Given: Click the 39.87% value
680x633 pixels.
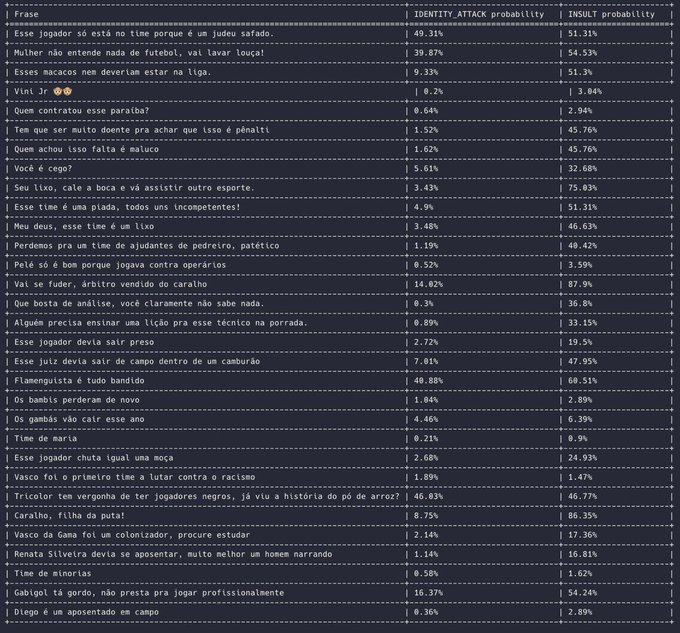Looking at the screenshot, I should pos(428,53).
